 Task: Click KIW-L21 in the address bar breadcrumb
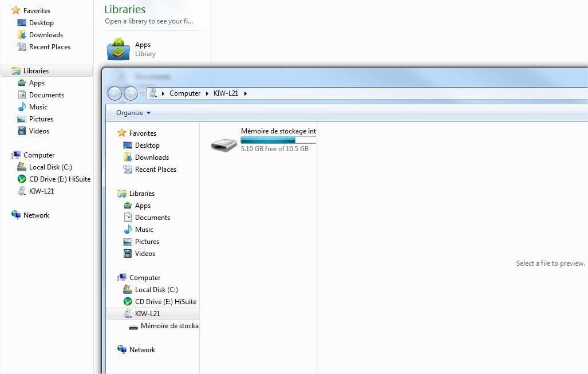226,93
